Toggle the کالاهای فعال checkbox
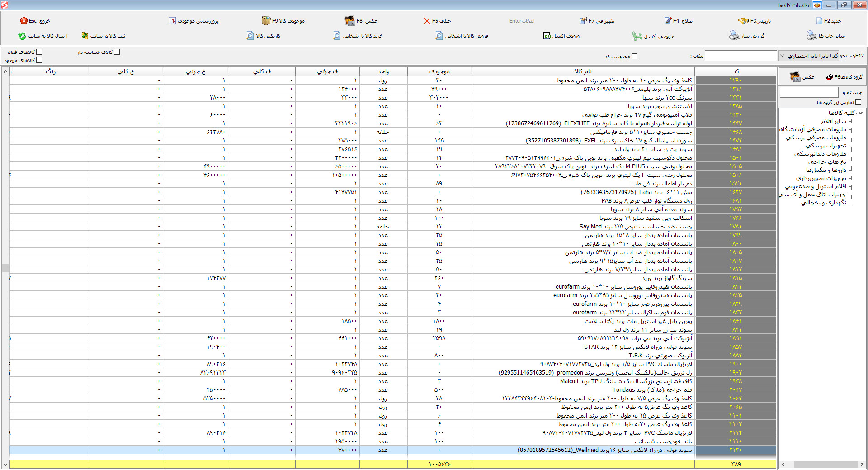 click(39, 52)
